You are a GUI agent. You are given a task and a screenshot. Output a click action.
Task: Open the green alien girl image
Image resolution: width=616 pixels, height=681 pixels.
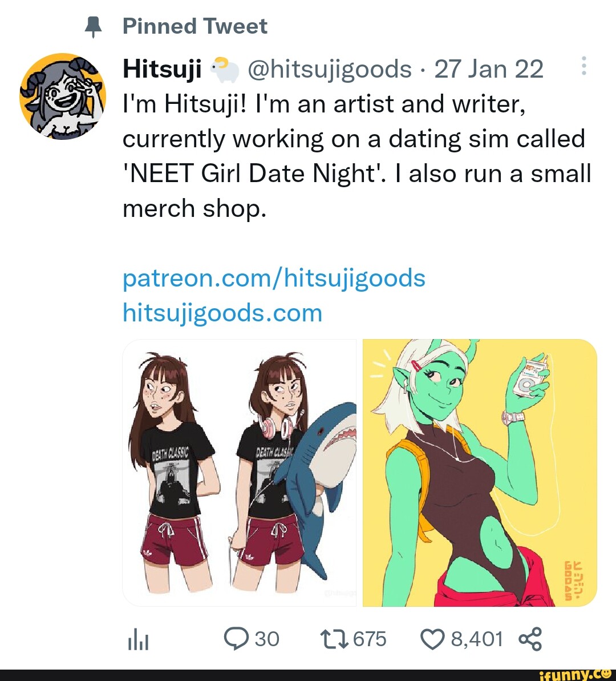480,473
